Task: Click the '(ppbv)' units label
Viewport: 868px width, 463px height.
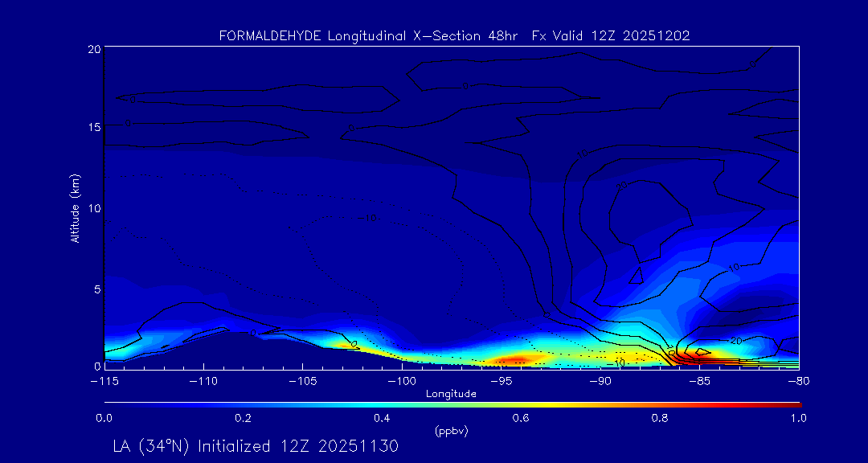Action: [x=451, y=431]
